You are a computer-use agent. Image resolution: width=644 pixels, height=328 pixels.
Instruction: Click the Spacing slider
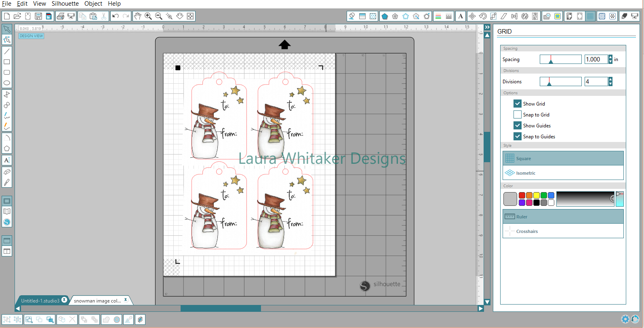(560, 59)
